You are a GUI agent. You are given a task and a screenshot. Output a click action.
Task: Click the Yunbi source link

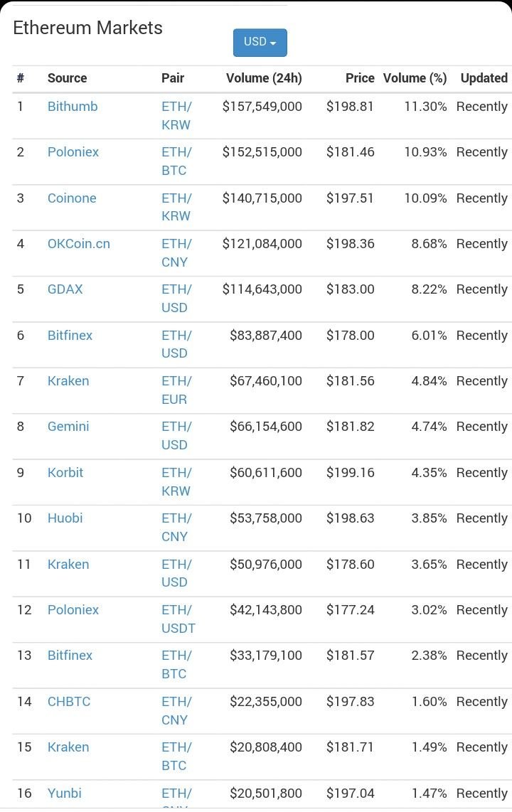(x=65, y=794)
